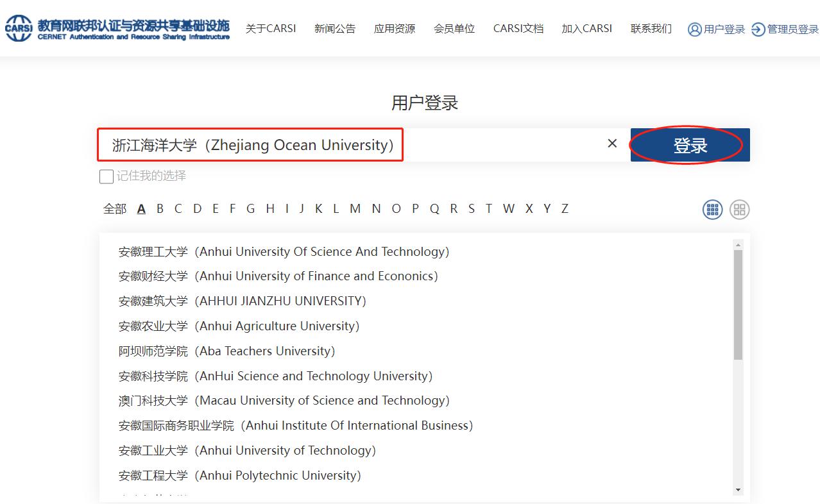Image resolution: width=820 pixels, height=504 pixels.
Task: Open the 加入CARSI menu
Action: 587,29
